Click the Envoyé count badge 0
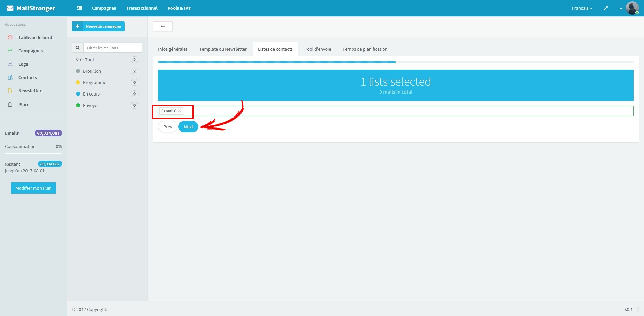This screenshot has height=316, width=644. click(135, 105)
